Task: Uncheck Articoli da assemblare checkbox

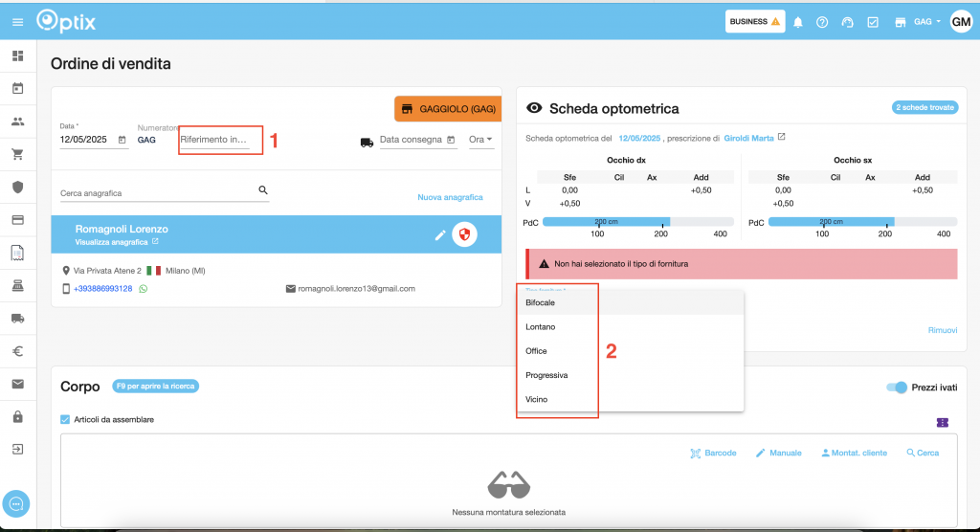Action: tap(65, 419)
